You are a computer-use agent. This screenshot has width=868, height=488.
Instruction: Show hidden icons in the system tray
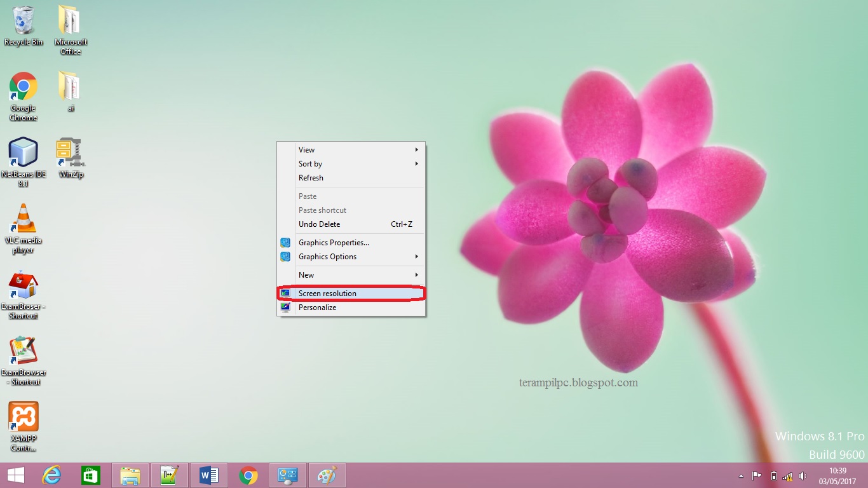click(741, 476)
